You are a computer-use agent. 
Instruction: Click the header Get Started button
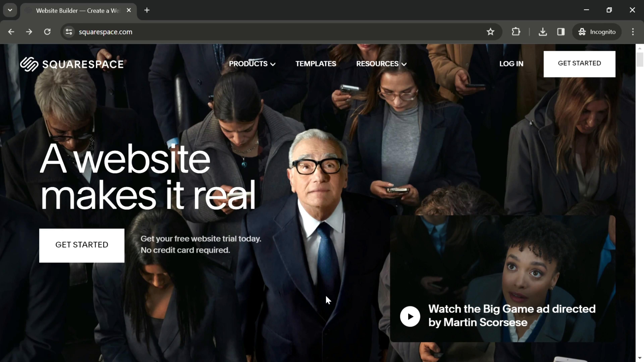click(579, 64)
